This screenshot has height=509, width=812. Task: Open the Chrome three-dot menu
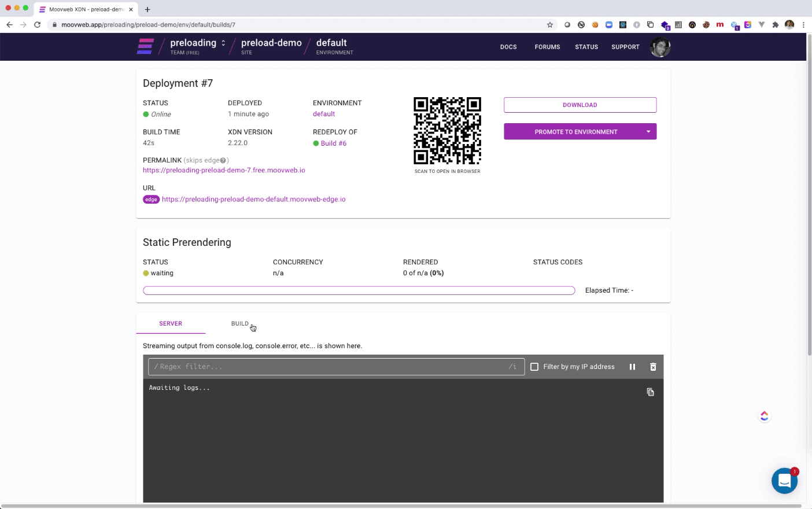(803, 25)
